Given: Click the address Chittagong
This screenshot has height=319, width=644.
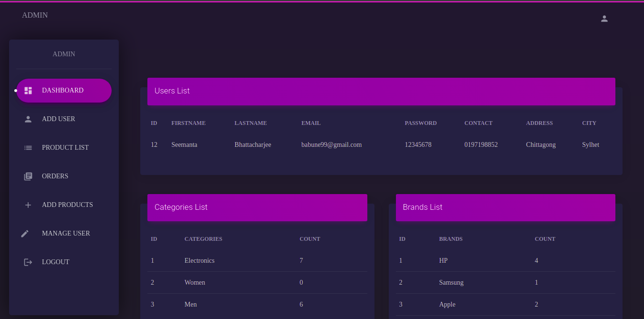Looking at the screenshot, I should 541,144.
